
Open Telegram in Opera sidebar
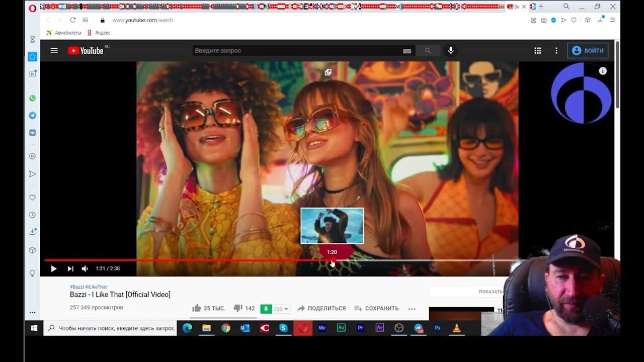pos(32,115)
